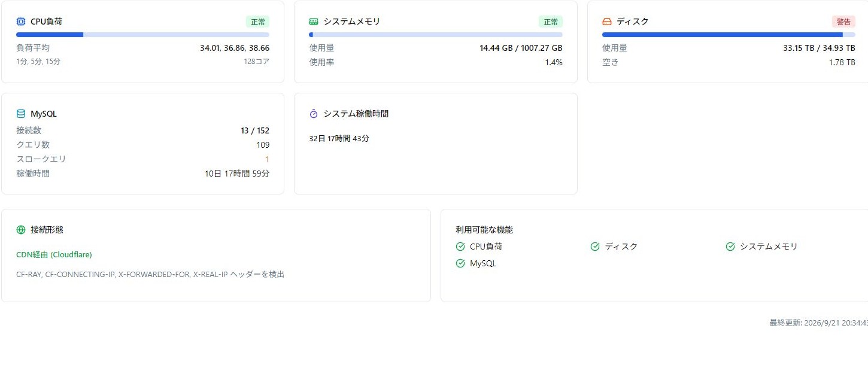
Task: Click the 利用可能な機能 heading
Action: pos(484,230)
